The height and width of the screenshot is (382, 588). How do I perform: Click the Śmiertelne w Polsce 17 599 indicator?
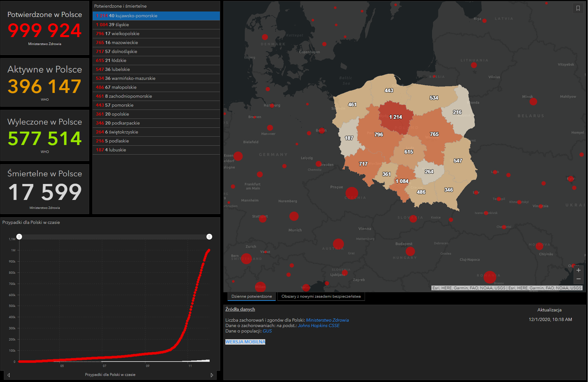[x=45, y=189]
